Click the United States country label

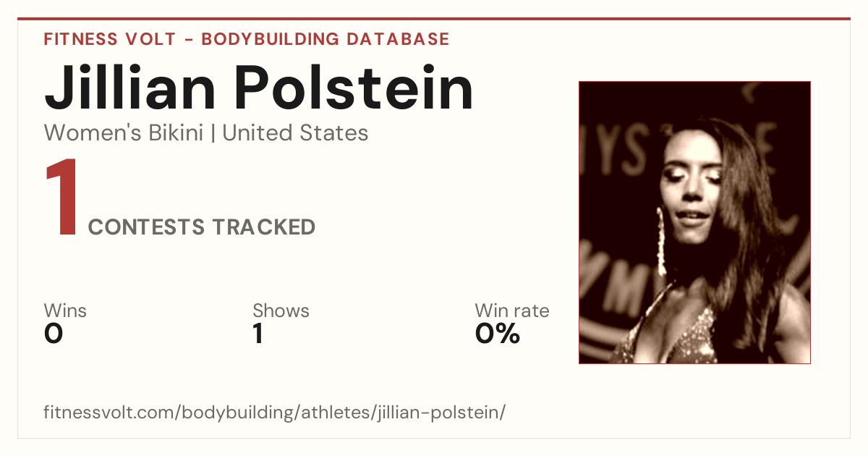[x=295, y=133]
